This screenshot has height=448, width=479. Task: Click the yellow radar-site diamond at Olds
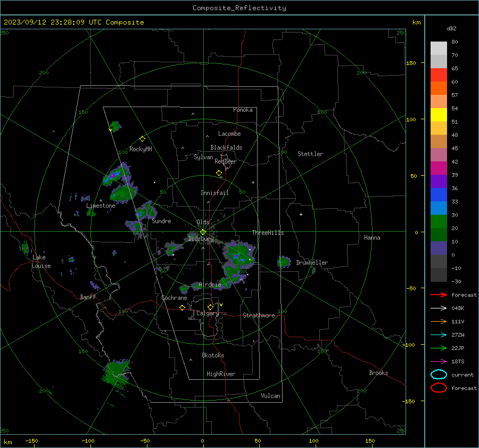click(203, 232)
